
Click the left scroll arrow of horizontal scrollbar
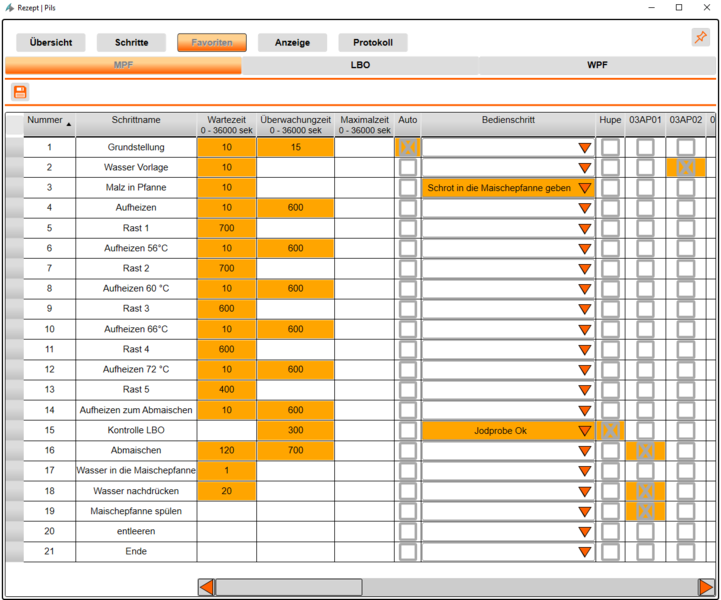click(206, 587)
